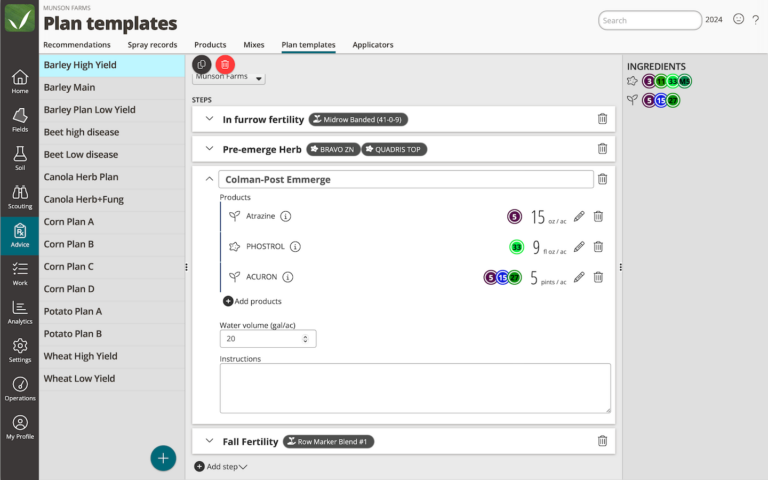
Task: Open Analytics in the sidebar
Action: coord(20,312)
